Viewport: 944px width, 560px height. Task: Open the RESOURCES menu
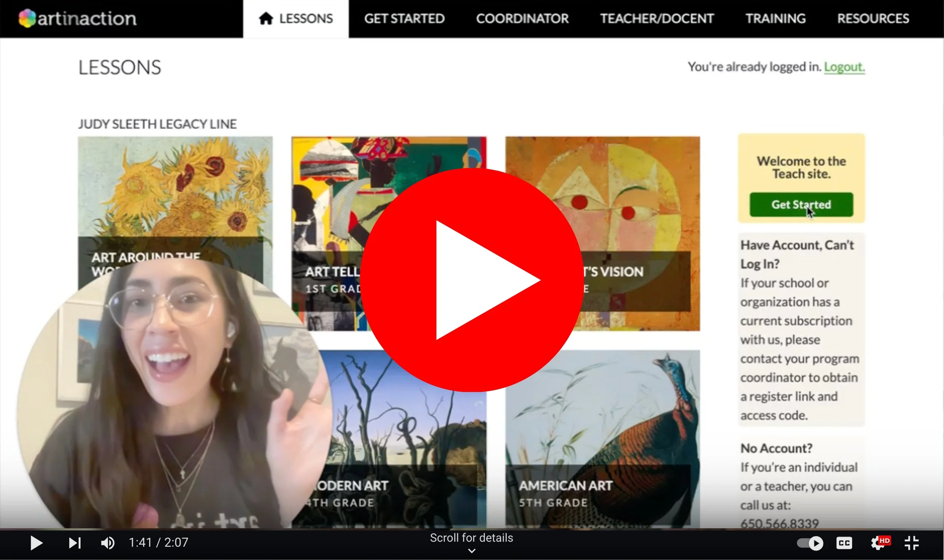[873, 19]
